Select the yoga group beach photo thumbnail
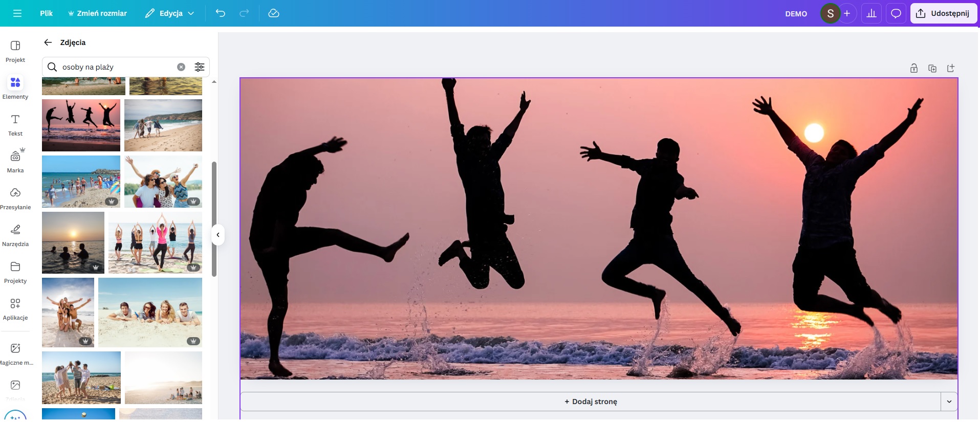 [155, 242]
